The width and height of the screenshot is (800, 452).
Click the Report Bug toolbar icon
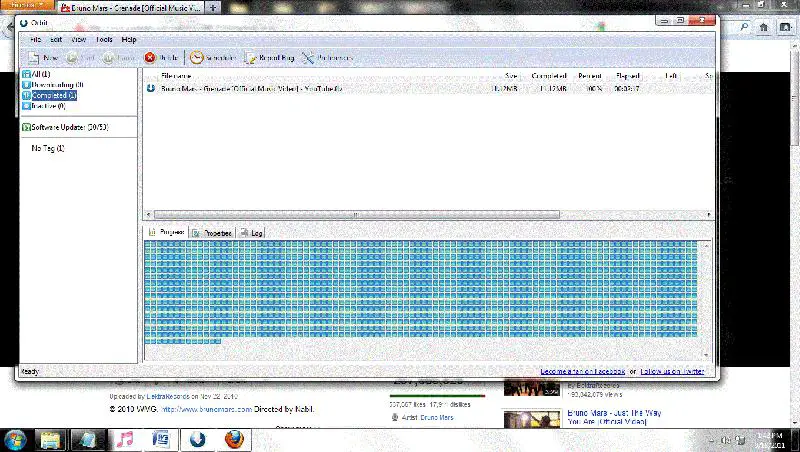(x=250, y=58)
